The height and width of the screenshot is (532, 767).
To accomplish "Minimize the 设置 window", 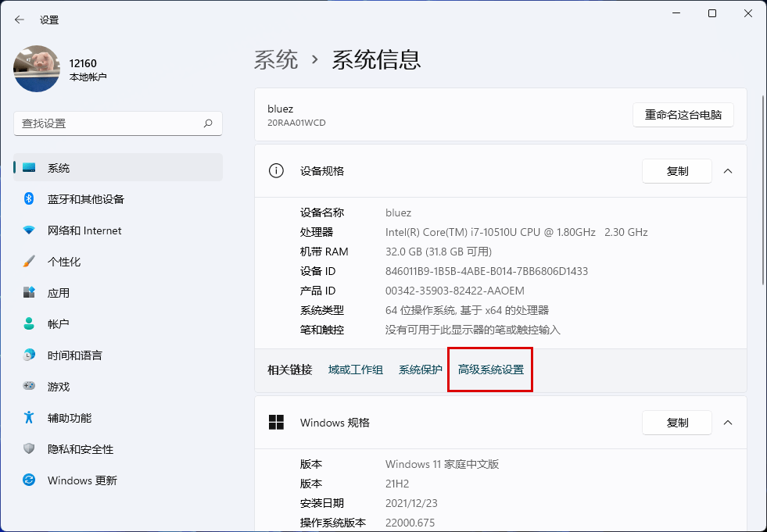I will click(676, 13).
